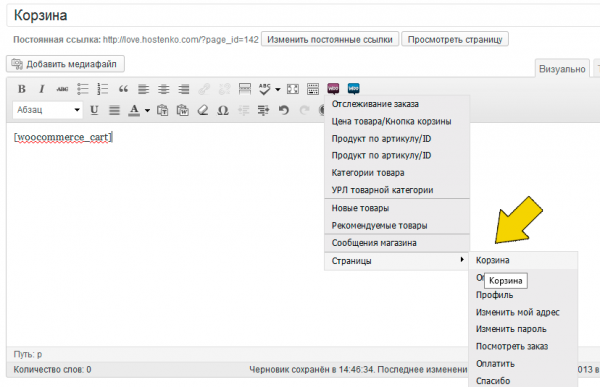Apply the text color A button
Image resolution: width=600 pixels, height=387 pixels.
click(x=134, y=110)
